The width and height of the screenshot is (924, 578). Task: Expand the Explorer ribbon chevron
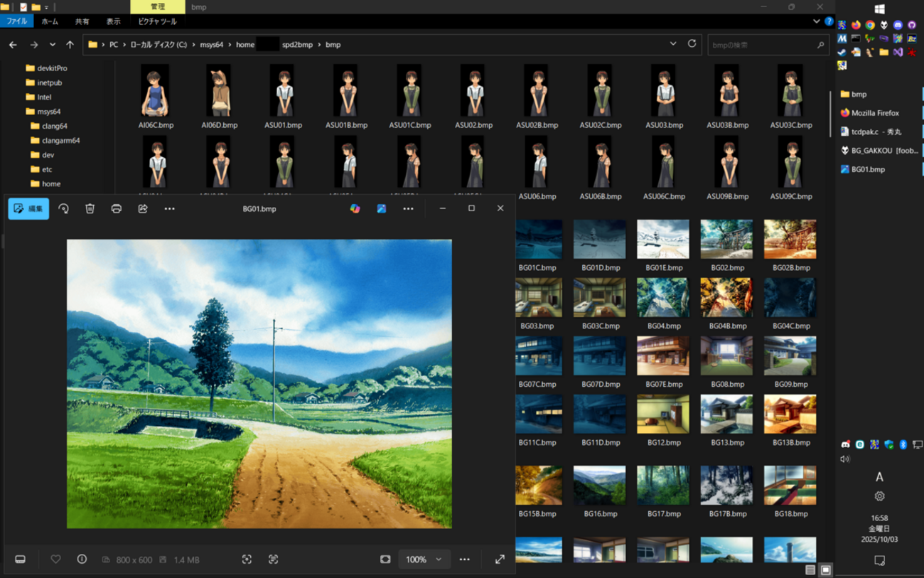click(x=817, y=21)
